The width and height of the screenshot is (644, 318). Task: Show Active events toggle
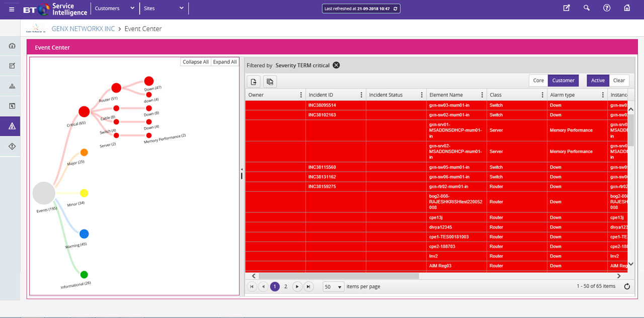click(598, 81)
